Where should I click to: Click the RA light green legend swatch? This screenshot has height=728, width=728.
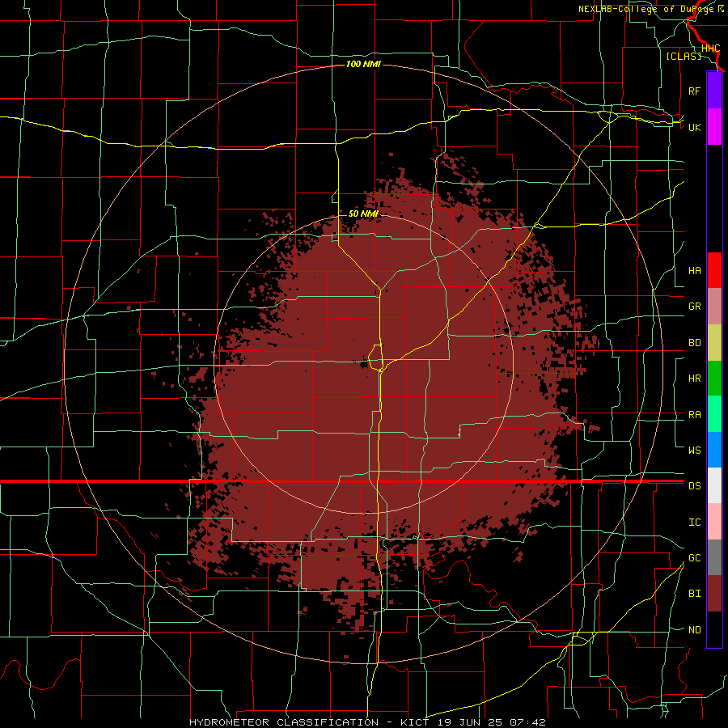tap(714, 414)
